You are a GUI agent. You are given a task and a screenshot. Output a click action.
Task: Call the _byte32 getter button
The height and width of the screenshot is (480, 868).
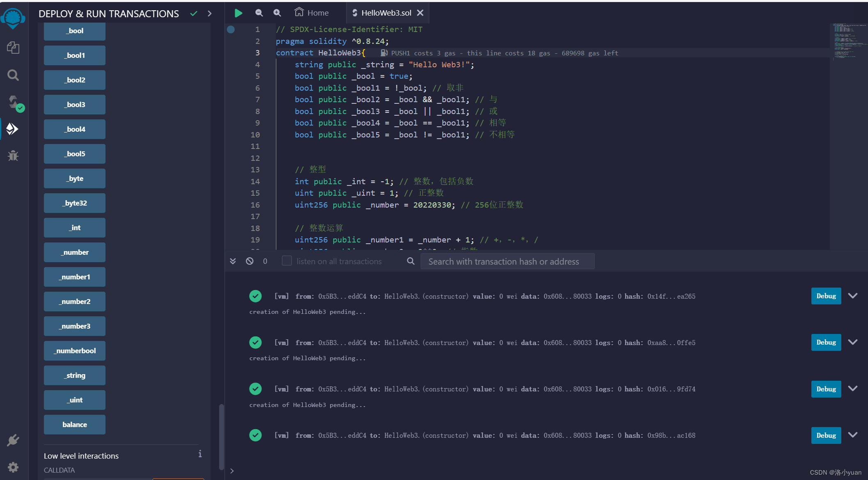[75, 203]
